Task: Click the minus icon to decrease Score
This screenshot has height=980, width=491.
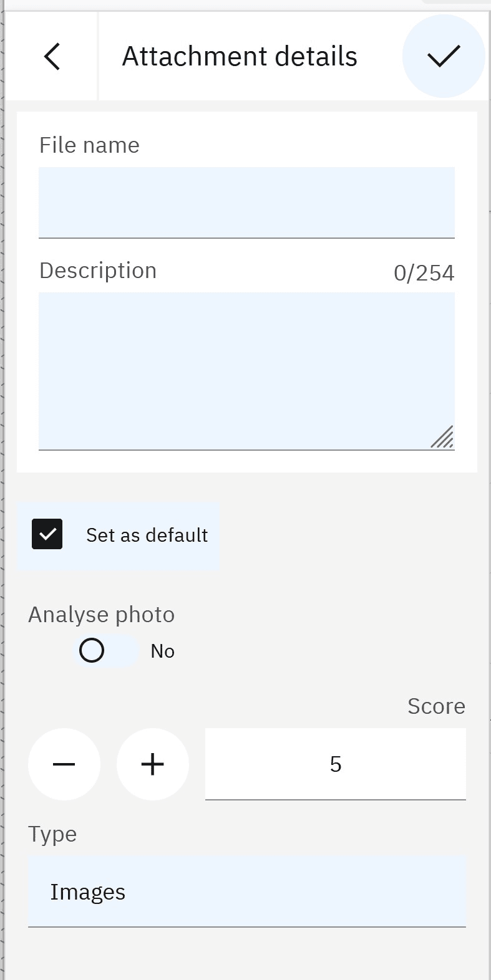Action: 64,764
